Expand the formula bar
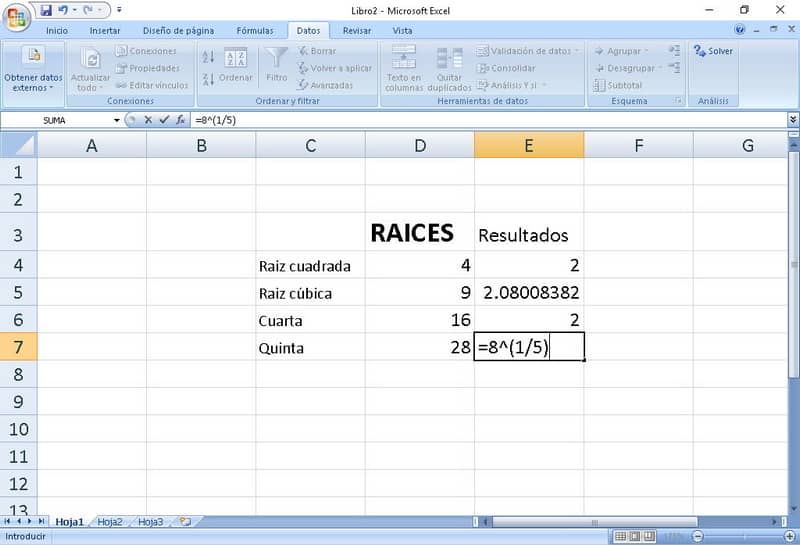Viewport: 800px width, 545px height. (793, 120)
